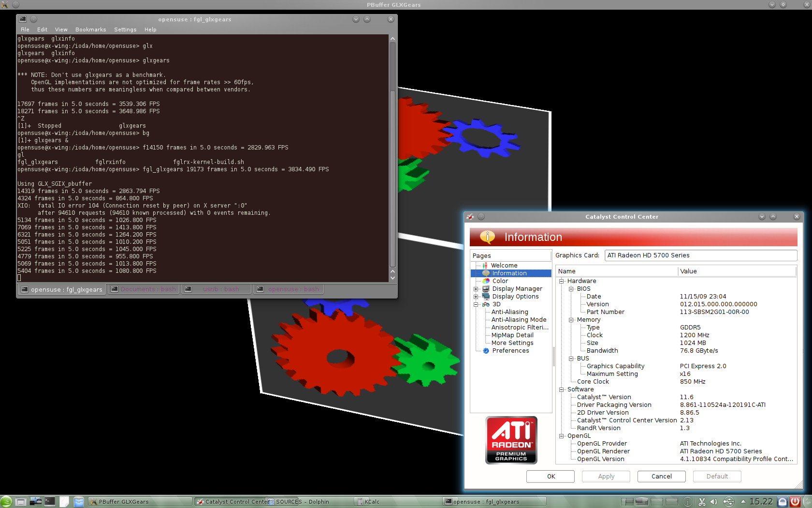Switch to opensuse : fgl_glxgears taskbar entry
Screen dimensions: 812x508
[494, 502]
